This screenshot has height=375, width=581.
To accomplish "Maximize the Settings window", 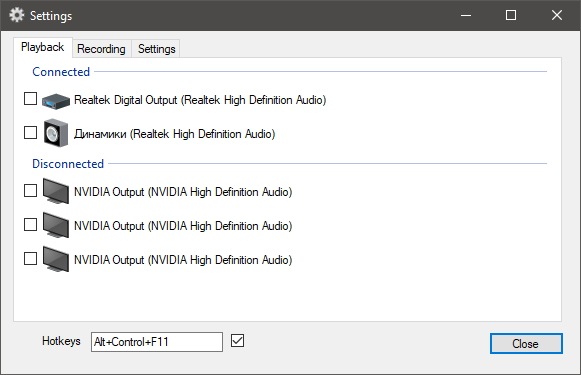I will (511, 15).
